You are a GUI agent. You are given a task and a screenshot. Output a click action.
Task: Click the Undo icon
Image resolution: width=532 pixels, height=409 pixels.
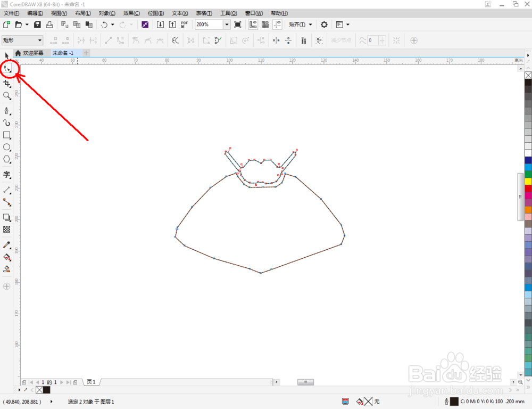pyautogui.click(x=104, y=24)
